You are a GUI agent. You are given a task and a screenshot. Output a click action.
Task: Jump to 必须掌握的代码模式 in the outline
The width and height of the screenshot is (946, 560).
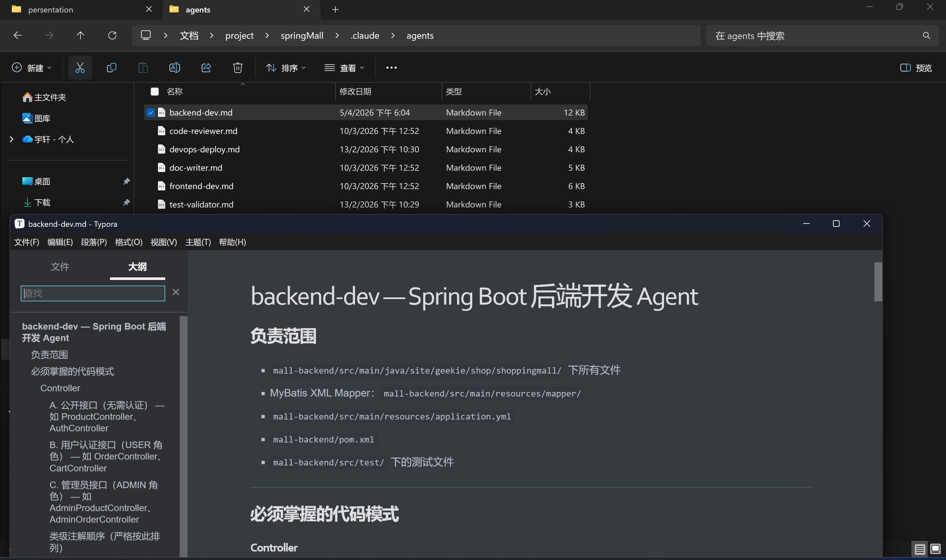click(x=73, y=371)
